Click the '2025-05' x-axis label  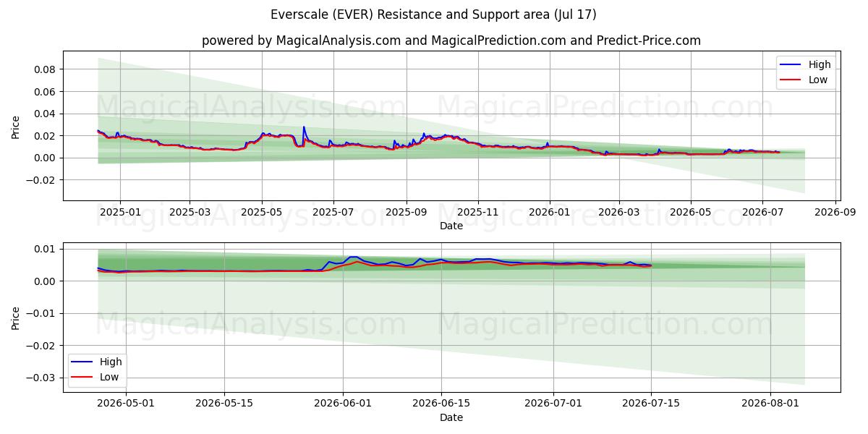coord(262,213)
